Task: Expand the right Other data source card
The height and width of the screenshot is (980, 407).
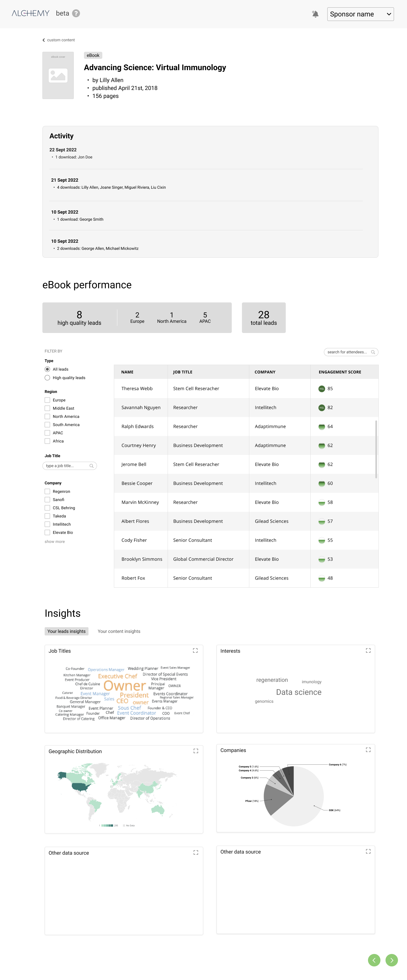Action: [x=368, y=851]
